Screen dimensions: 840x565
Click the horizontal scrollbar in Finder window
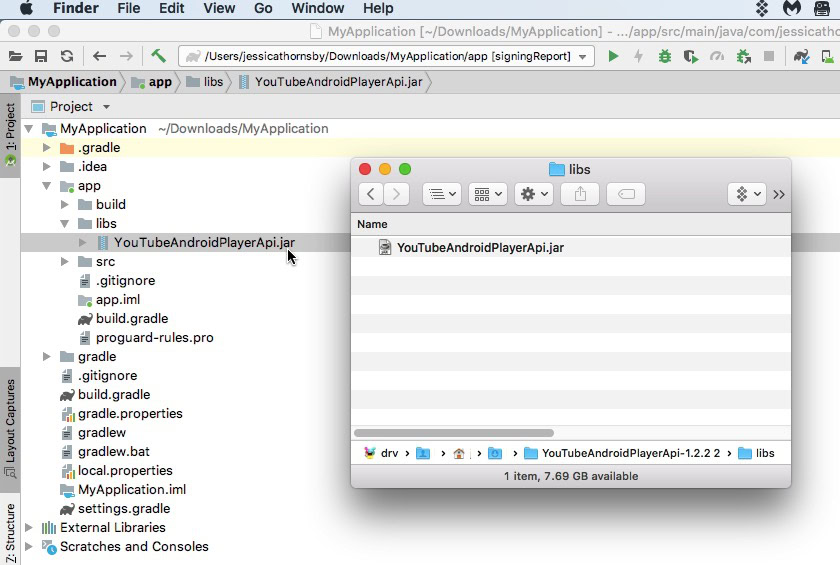(455, 433)
